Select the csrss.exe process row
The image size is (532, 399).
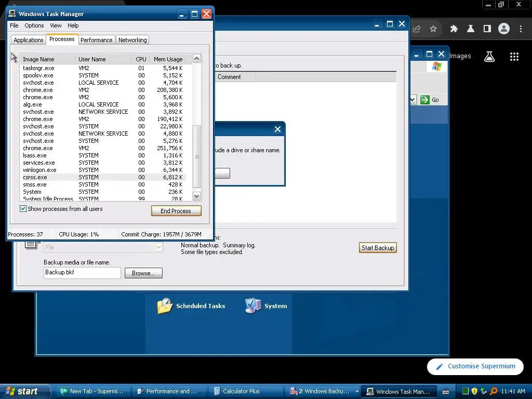click(x=103, y=178)
